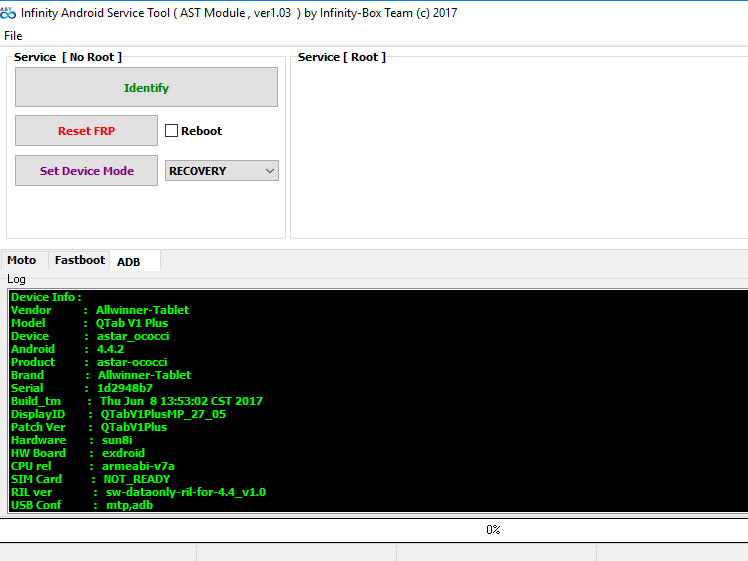The height and width of the screenshot is (561, 748).
Task: Click the Hardware 'sun8i' log value
Action: 117,440
